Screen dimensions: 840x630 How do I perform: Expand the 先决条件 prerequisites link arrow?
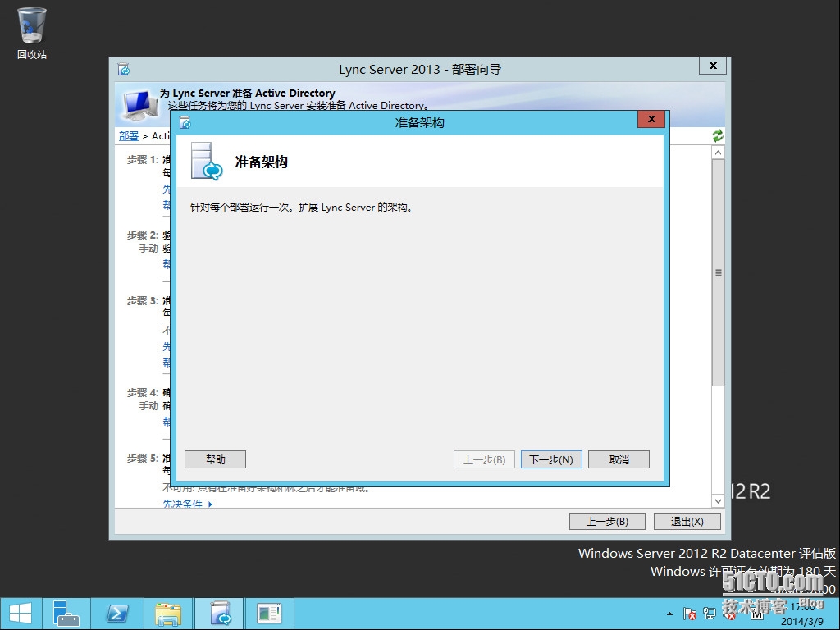210,504
